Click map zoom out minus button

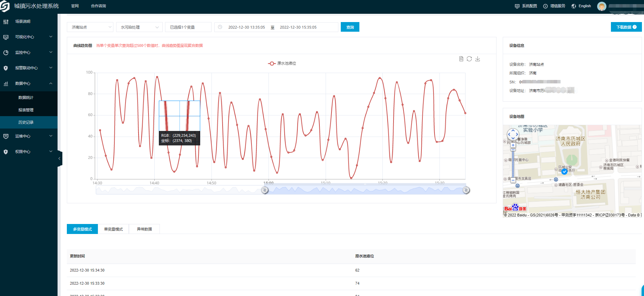coord(513,180)
